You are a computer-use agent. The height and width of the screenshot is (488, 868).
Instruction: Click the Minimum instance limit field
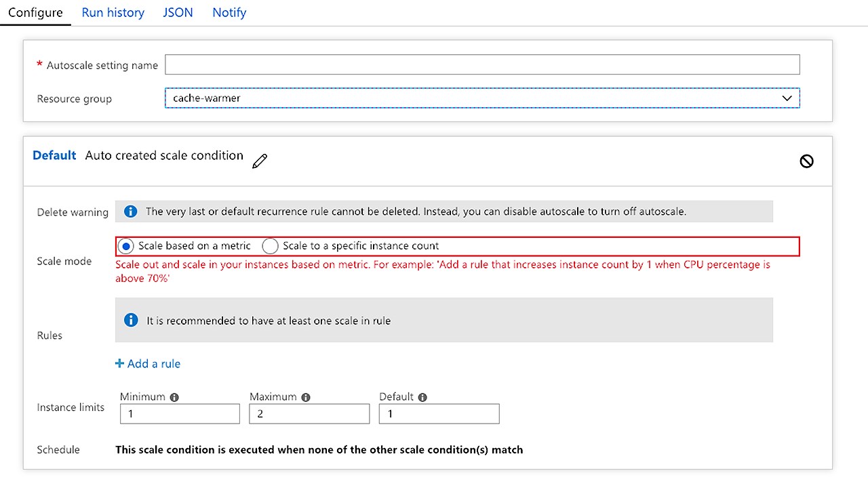(180, 413)
